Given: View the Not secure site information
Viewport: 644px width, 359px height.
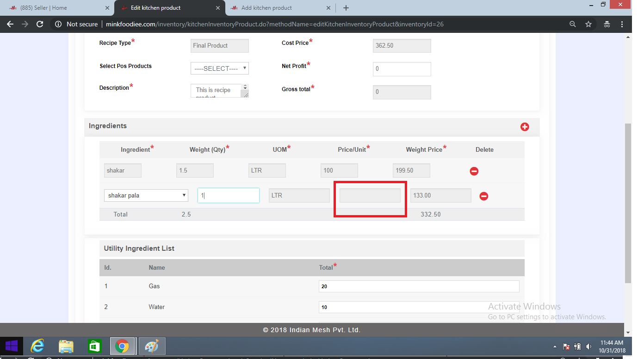Looking at the screenshot, I should (x=76, y=24).
